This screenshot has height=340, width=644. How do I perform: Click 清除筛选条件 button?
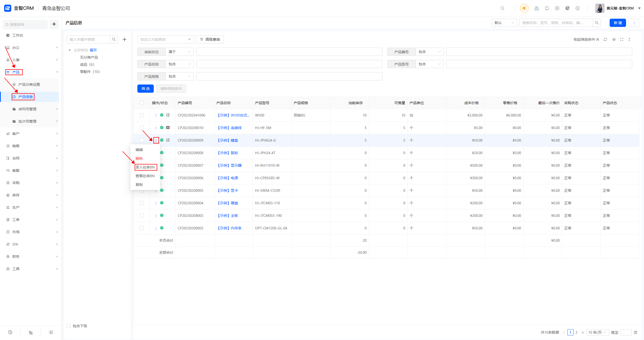pos(171,89)
